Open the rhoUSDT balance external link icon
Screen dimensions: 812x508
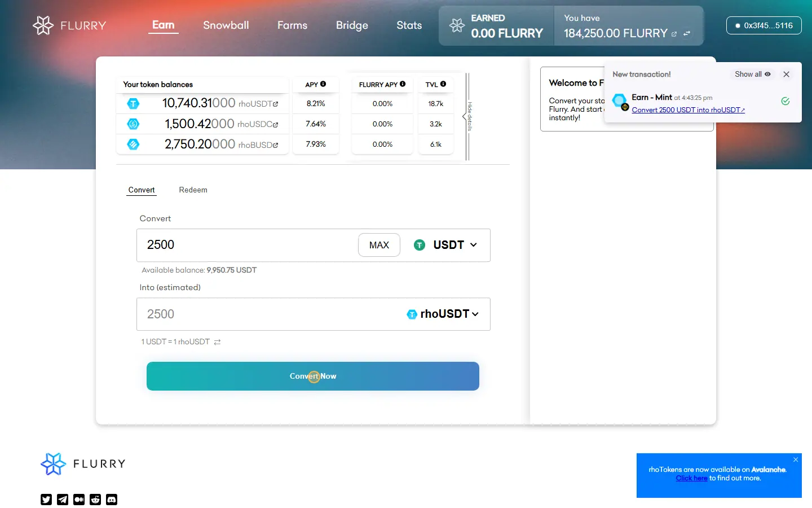[x=276, y=104]
